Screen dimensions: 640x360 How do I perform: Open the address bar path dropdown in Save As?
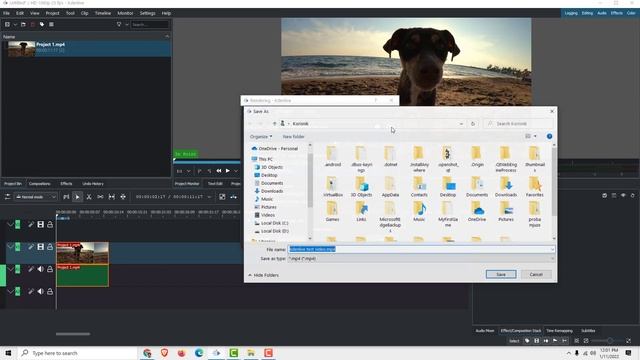(x=461, y=124)
